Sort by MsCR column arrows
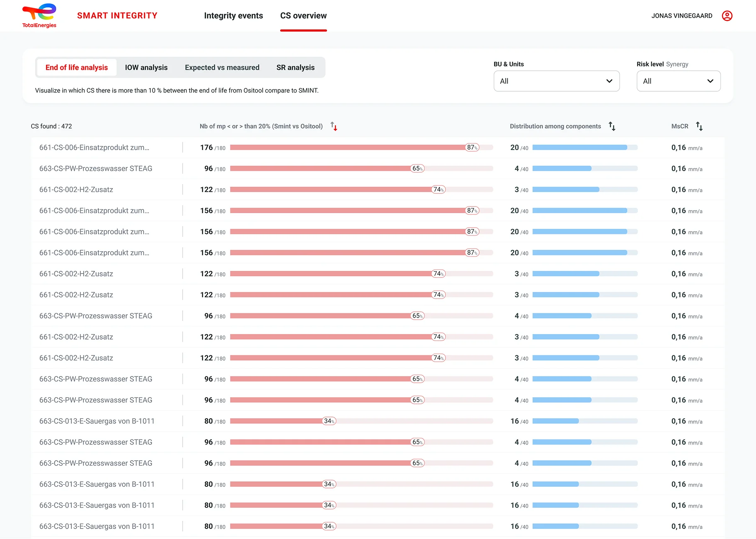This screenshot has width=756, height=539. click(699, 126)
